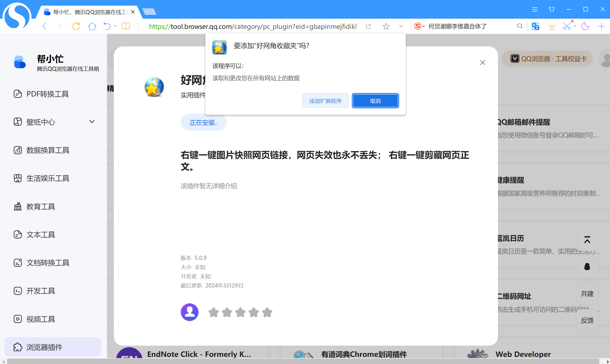Click the scroll to top arrow button
The image size is (610, 364).
point(587,240)
